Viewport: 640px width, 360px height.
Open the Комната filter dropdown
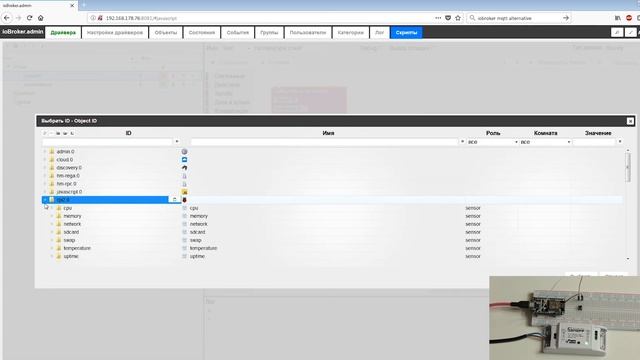click(x=545, y=142)
